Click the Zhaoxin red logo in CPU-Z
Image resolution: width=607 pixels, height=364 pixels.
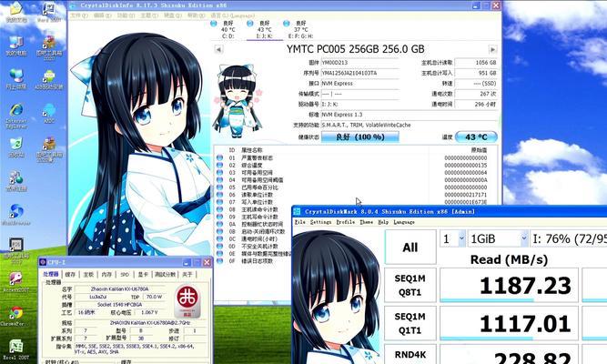pyautogui.click(x=187, y=301)
